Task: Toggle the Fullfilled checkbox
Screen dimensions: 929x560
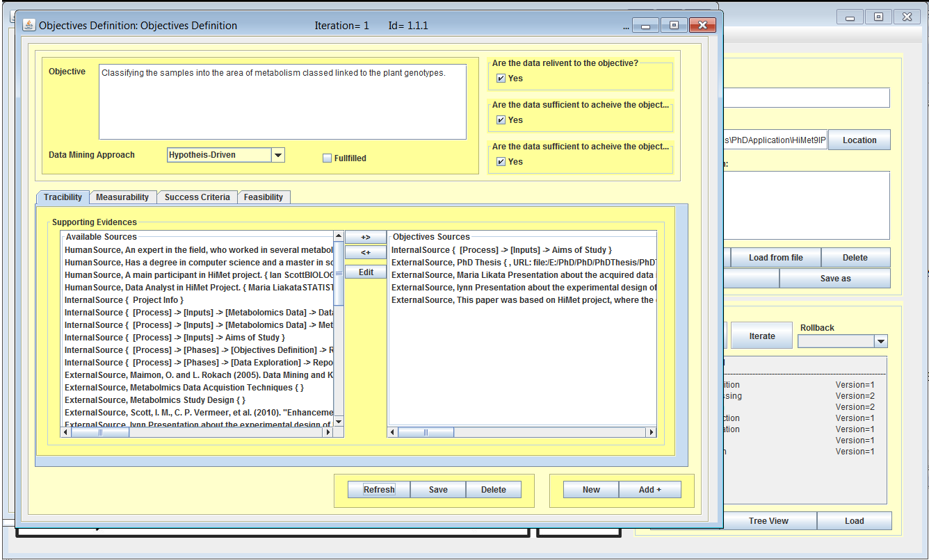Action: tap(328, 158)
